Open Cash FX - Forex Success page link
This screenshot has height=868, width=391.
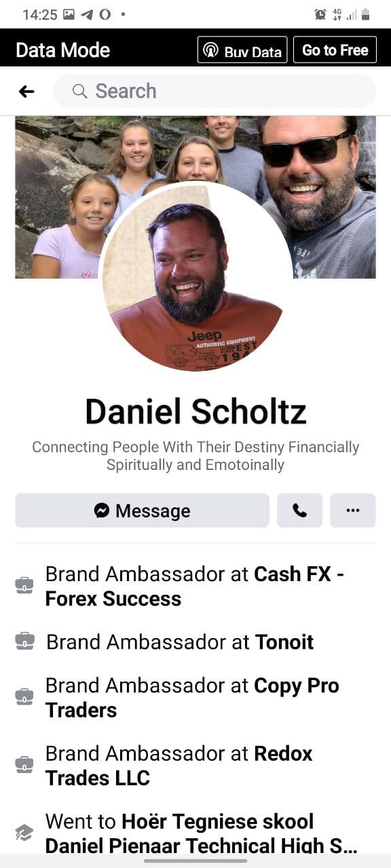(x=194, y=587)
